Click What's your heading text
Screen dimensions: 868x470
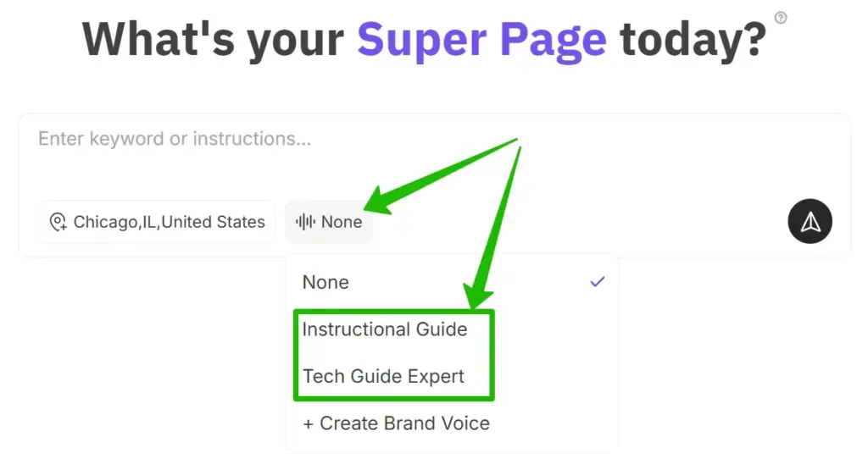pyautogui.click(x=213, y=40)
